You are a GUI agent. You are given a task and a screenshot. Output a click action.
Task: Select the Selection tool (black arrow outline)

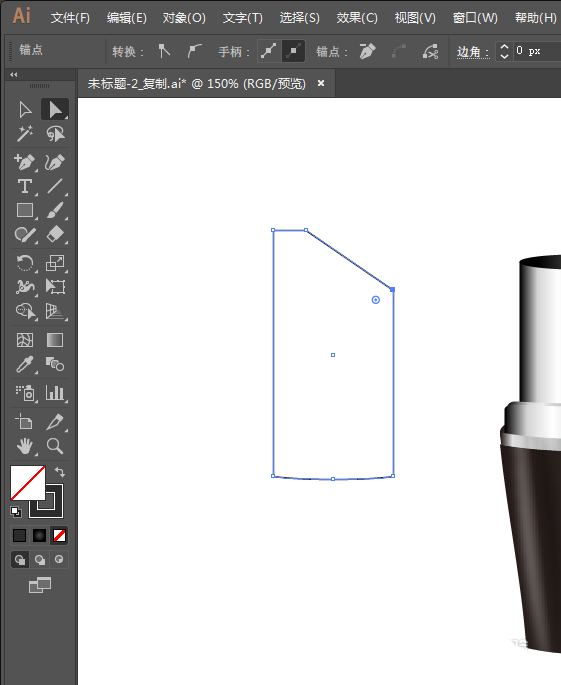tap(25, 109)
